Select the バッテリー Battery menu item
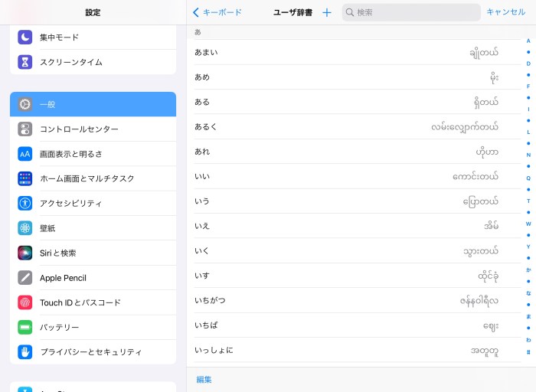 click(93, 327)
